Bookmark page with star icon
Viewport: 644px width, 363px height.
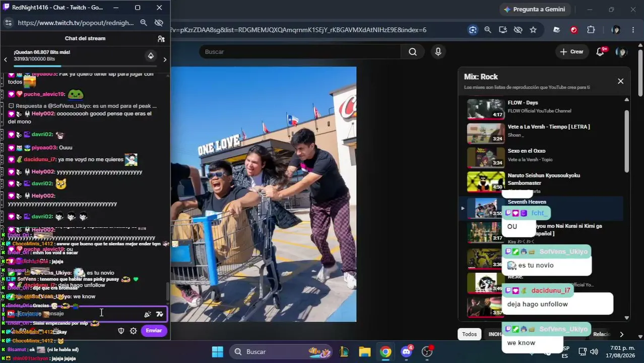coord(533,30)
